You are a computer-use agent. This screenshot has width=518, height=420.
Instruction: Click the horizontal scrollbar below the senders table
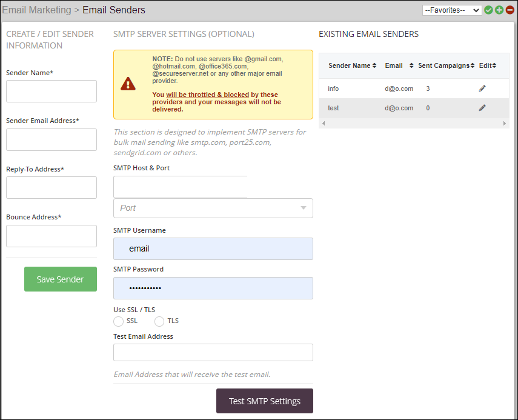[x=414, y=122]
